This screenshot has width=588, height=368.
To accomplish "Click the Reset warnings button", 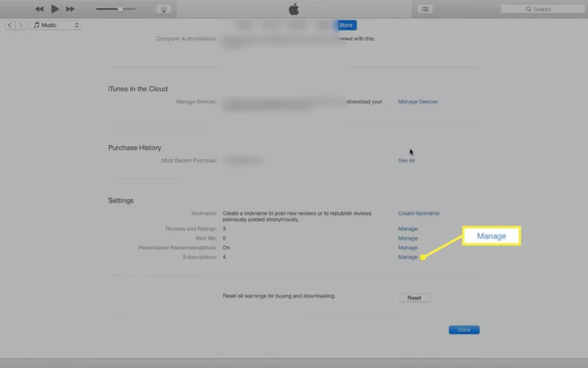I will [x=415, y=298].
